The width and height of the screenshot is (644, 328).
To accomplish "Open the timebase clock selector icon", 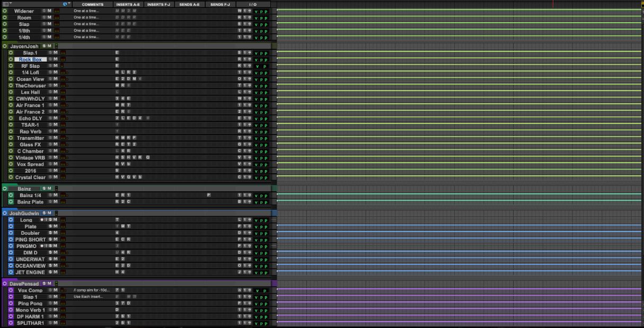I will click(x=66, y=4).
